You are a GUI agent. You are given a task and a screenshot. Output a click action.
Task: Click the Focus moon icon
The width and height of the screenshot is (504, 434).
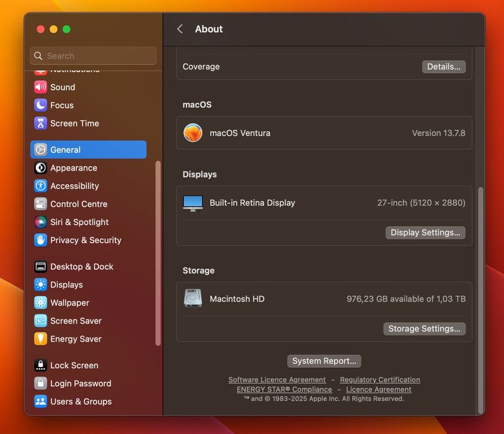[x=40, y=105]
